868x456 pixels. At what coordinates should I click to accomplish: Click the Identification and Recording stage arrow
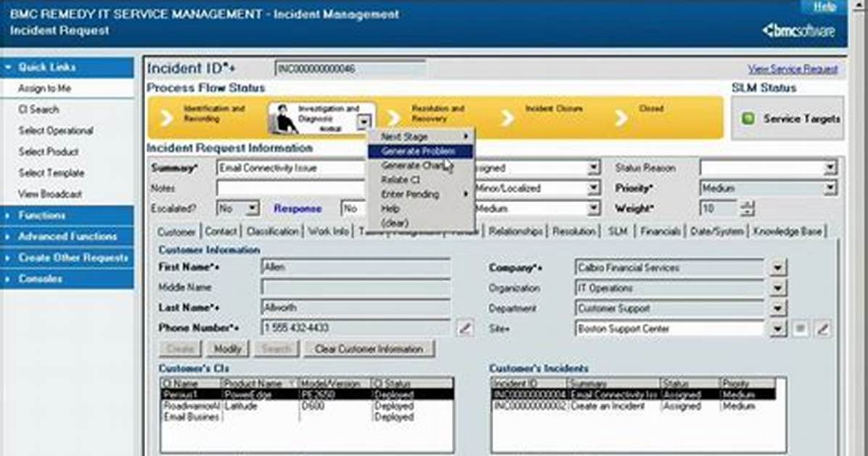(166, 118)
